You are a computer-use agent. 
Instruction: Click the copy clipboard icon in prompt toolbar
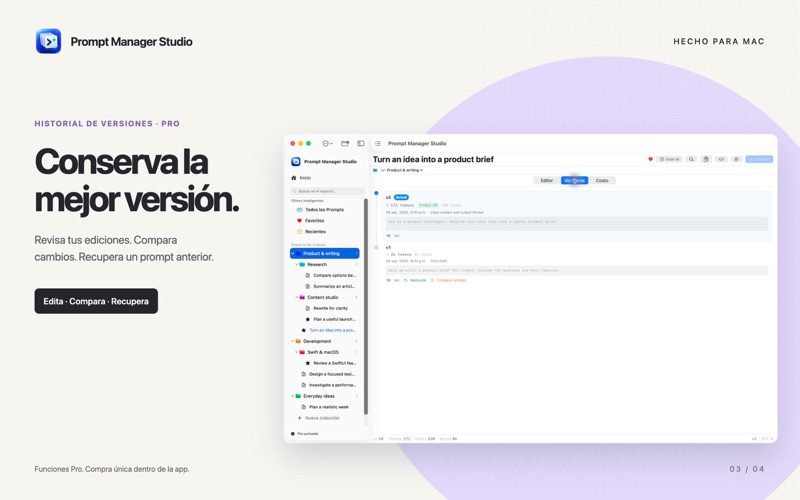pos(706,159)
